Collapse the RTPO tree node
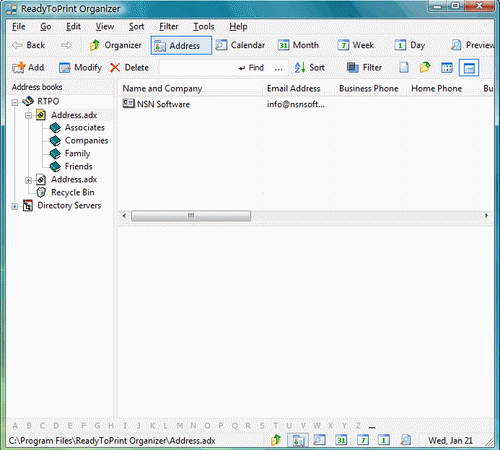This screenshot has height=450, width=500. (15, 102)
